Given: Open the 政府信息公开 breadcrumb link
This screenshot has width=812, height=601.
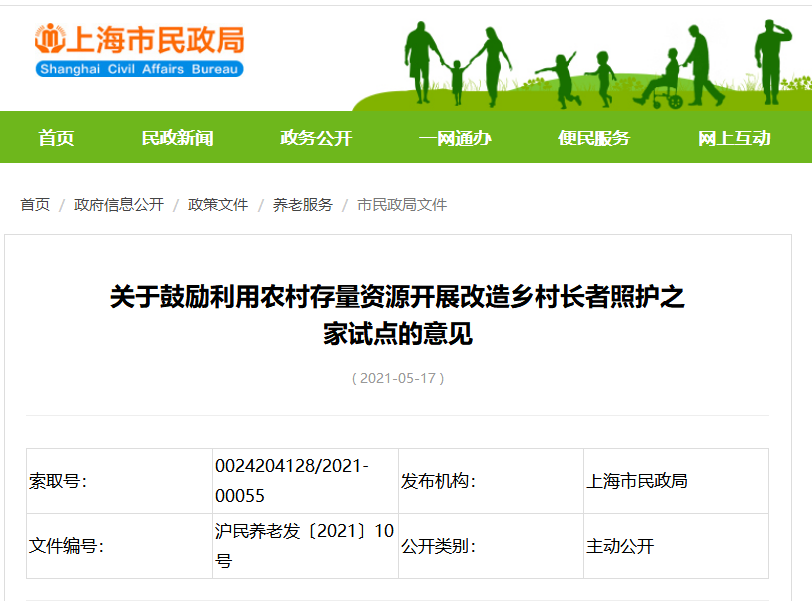Looking at the screenshot, I should pyautogui.click(x=119, y=204).
